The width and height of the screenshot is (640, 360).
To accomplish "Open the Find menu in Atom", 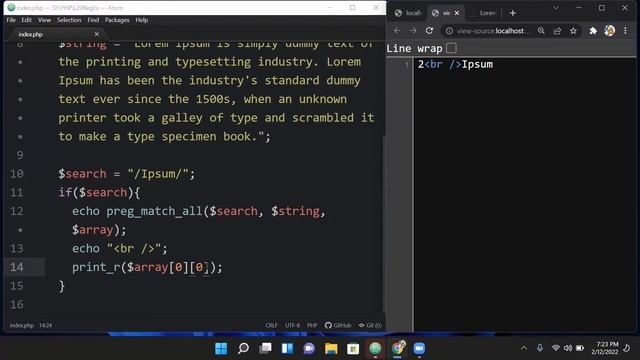I will (x=93, y=20).
